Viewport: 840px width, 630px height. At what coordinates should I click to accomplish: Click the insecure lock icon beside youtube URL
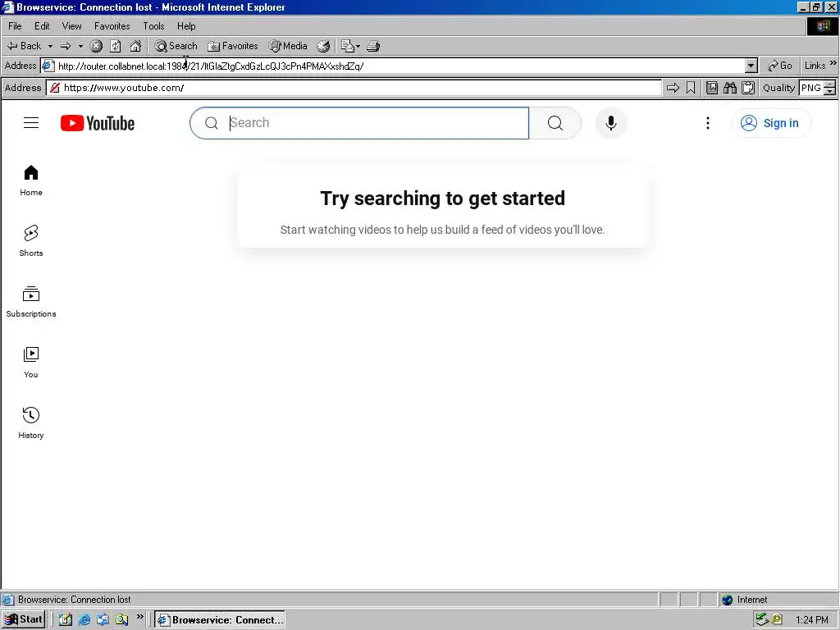pos(55,88)
